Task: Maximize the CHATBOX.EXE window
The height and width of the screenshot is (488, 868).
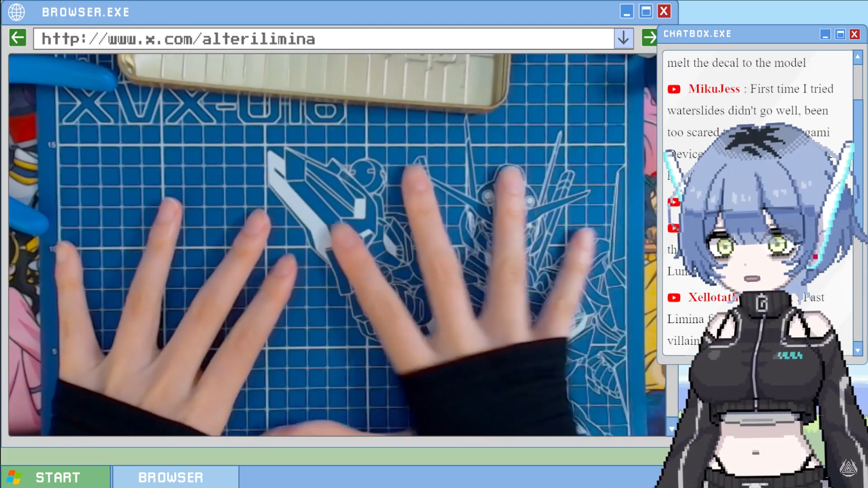Action: coord(840,34)
